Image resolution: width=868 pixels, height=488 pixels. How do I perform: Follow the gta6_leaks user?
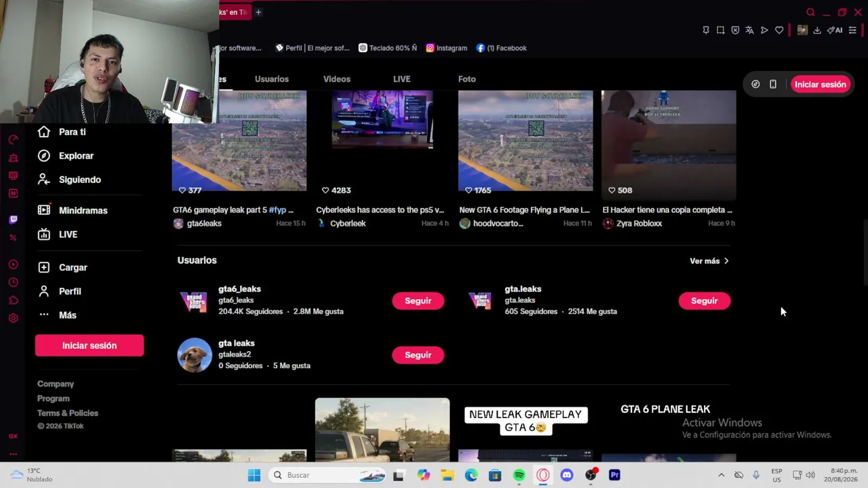click(x=418, y=301)
